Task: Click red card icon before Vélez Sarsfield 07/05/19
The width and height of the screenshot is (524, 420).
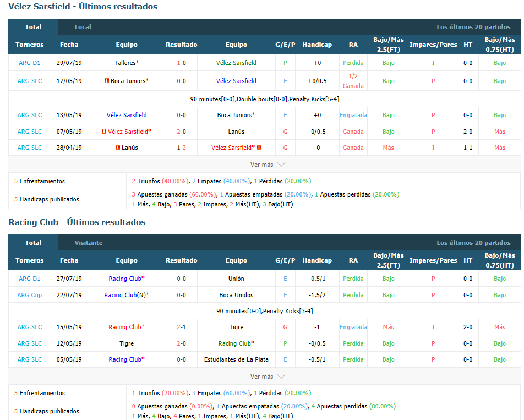Action: (x=104, y=132)
